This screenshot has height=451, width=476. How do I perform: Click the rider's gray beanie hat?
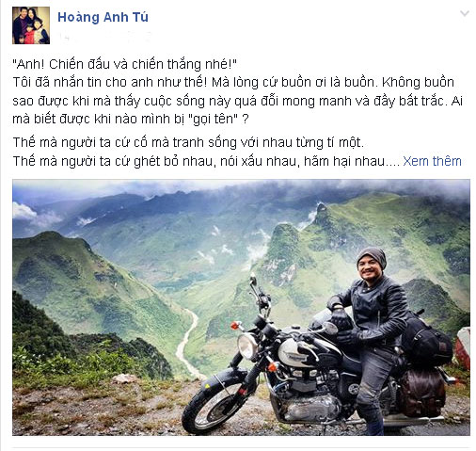click(x=373, y=255)
